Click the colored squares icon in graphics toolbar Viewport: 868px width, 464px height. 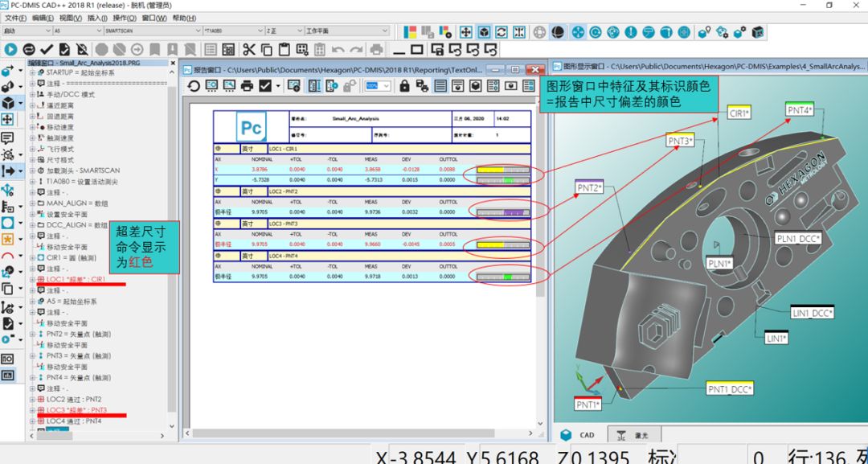coord(410,32)
